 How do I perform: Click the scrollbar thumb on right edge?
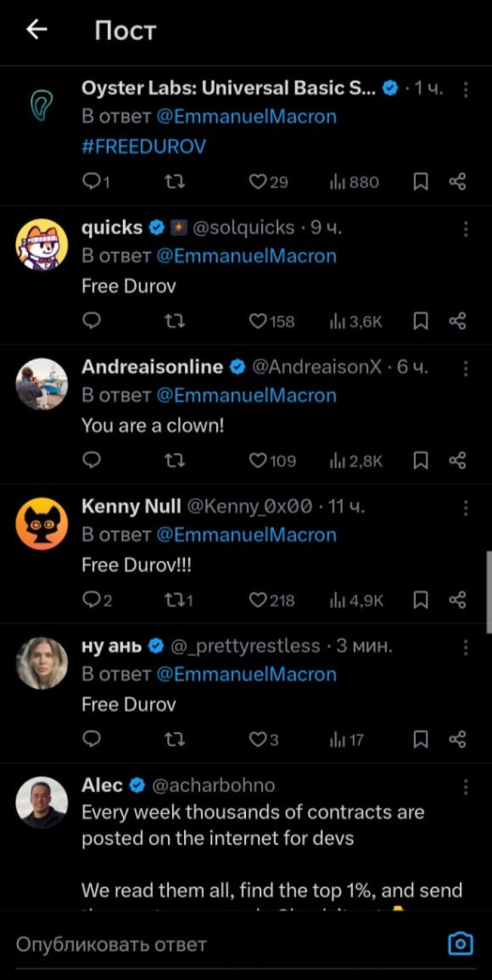coord(489,592)
